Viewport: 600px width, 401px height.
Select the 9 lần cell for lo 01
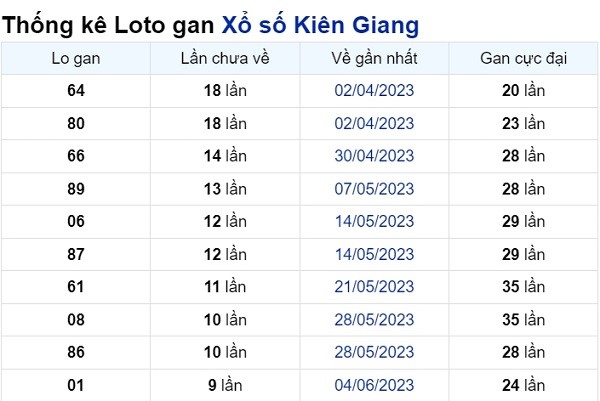pyautogui.click(x=225, y=385)
